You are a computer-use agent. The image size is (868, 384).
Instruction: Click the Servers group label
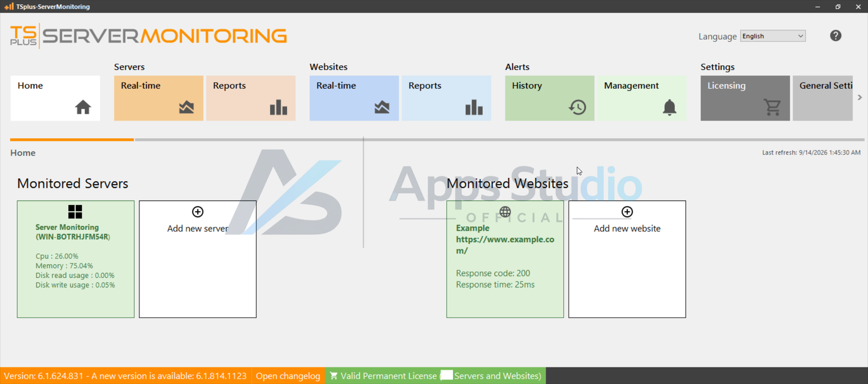(x=129, y=67)
